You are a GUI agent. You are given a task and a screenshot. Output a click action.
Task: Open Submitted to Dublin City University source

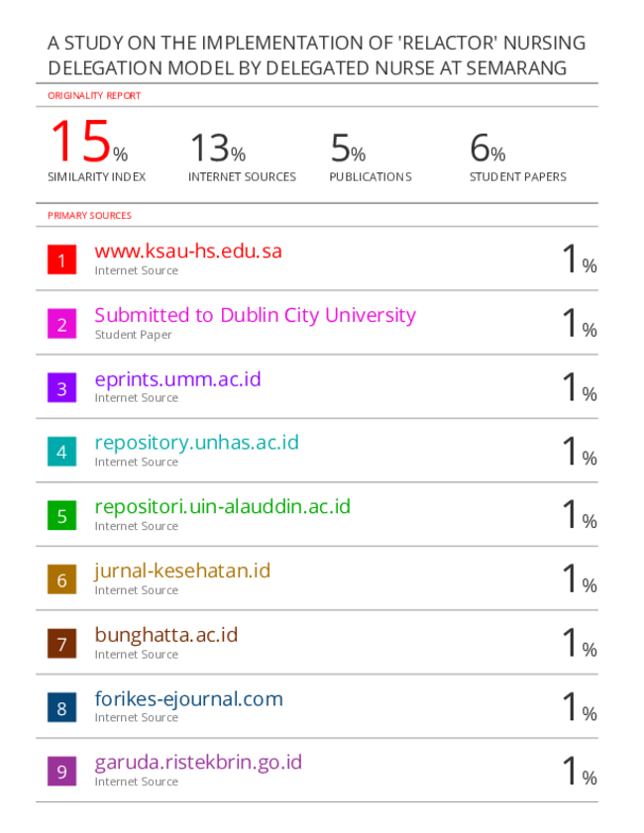(255, 315)
